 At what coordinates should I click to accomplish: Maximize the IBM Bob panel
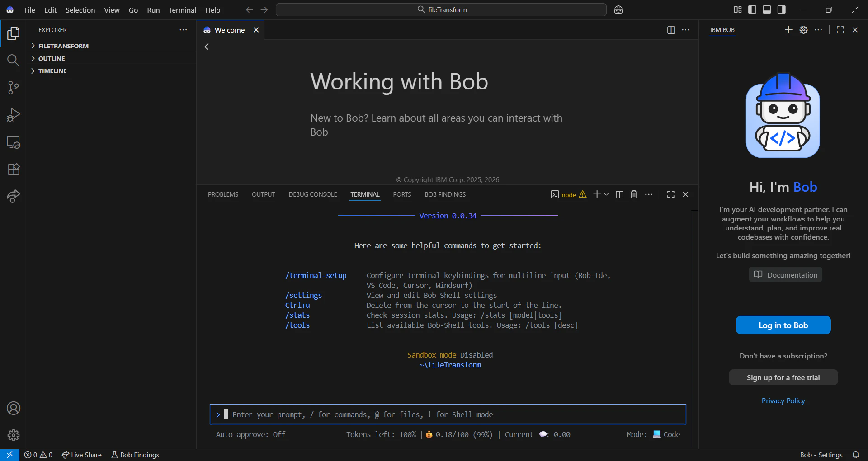click(840, 30)
